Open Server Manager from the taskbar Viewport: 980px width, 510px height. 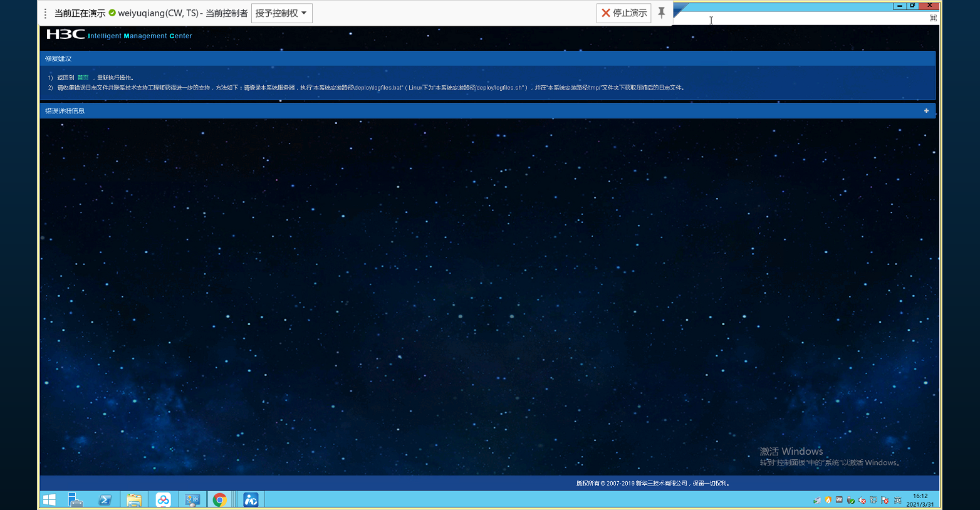[76, 499]
